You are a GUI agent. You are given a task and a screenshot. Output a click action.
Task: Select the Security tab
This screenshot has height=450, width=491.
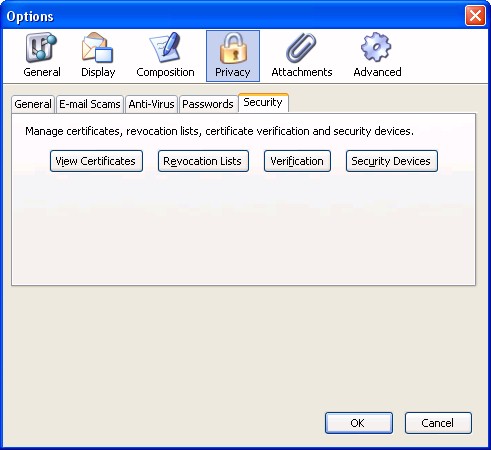click(263, 103)
